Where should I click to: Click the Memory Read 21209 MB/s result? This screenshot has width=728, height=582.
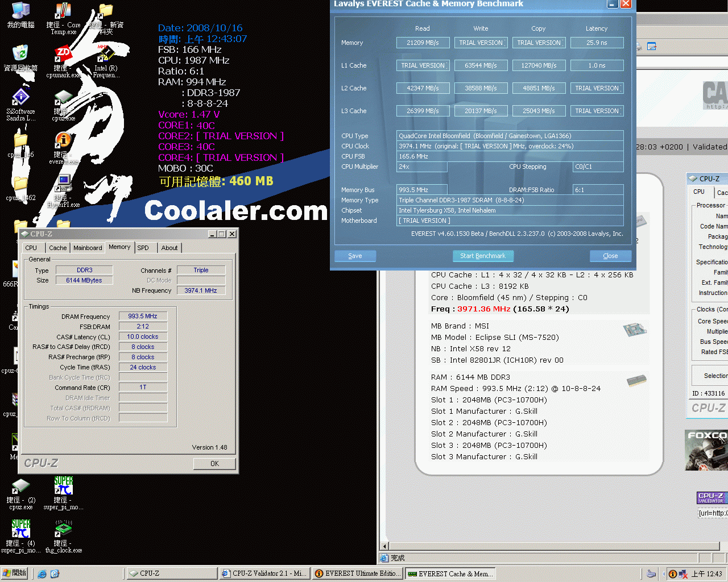coord(423,43)
